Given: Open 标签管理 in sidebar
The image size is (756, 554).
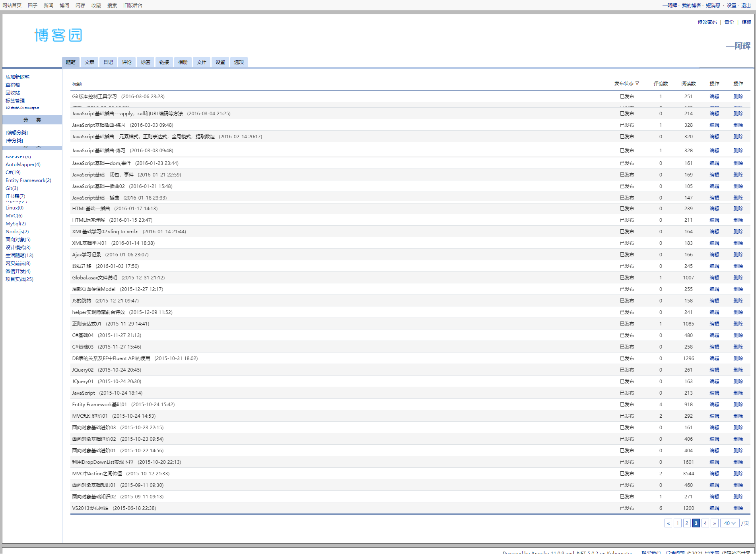Looking at the screenshot, I should [x=15, y=101].
